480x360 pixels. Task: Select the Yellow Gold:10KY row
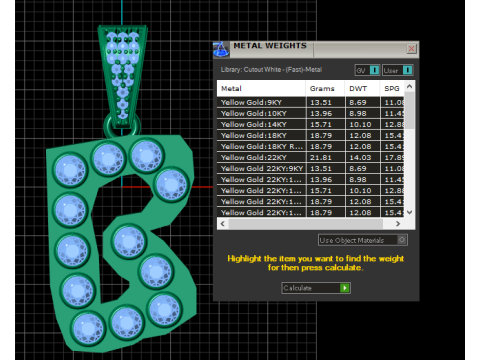[x=310, y=113]
